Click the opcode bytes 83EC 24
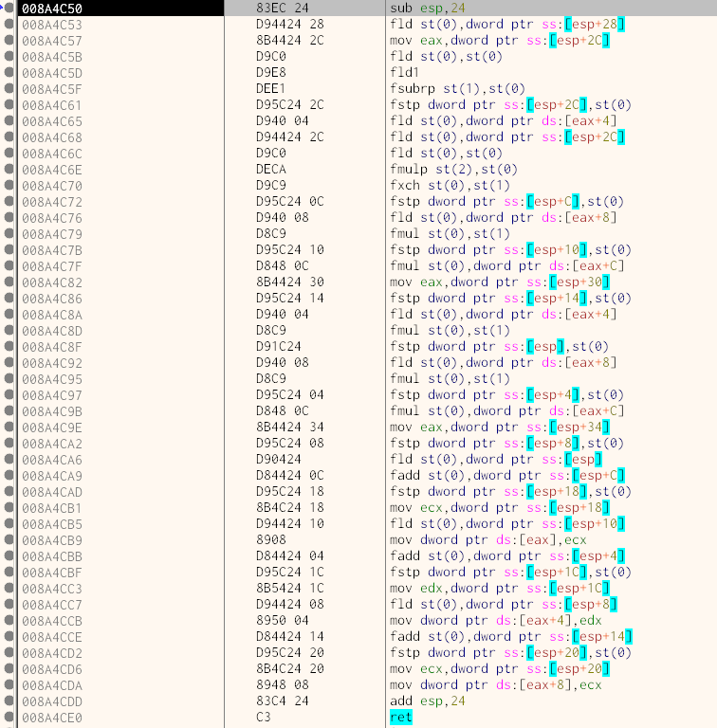Viewport: 717px width, 728px height. (283, 9)
